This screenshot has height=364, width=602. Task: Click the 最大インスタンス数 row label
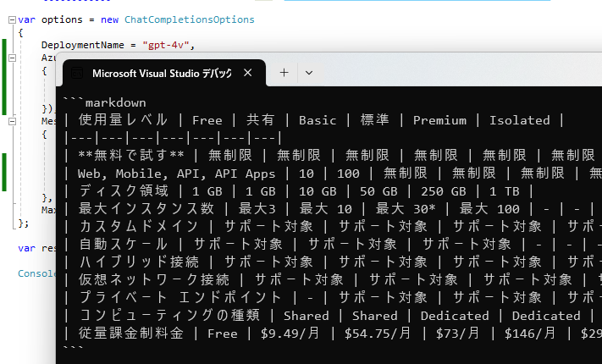point(146,208)
